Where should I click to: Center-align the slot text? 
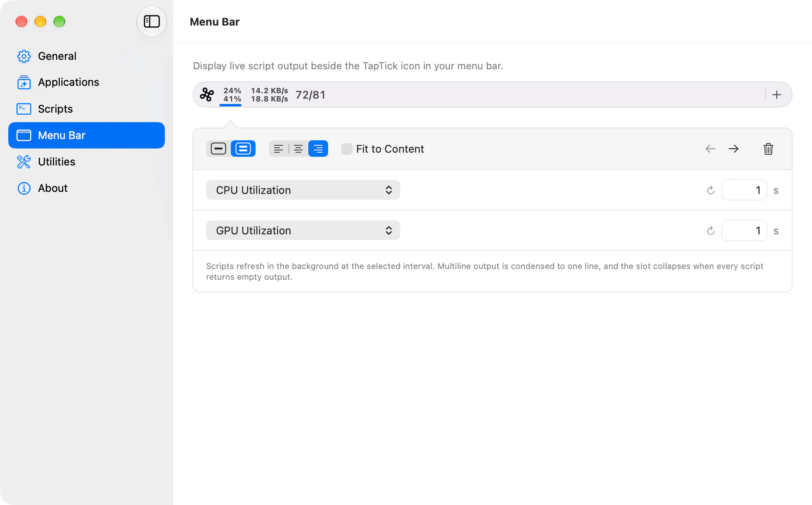[x=298, y=149]
